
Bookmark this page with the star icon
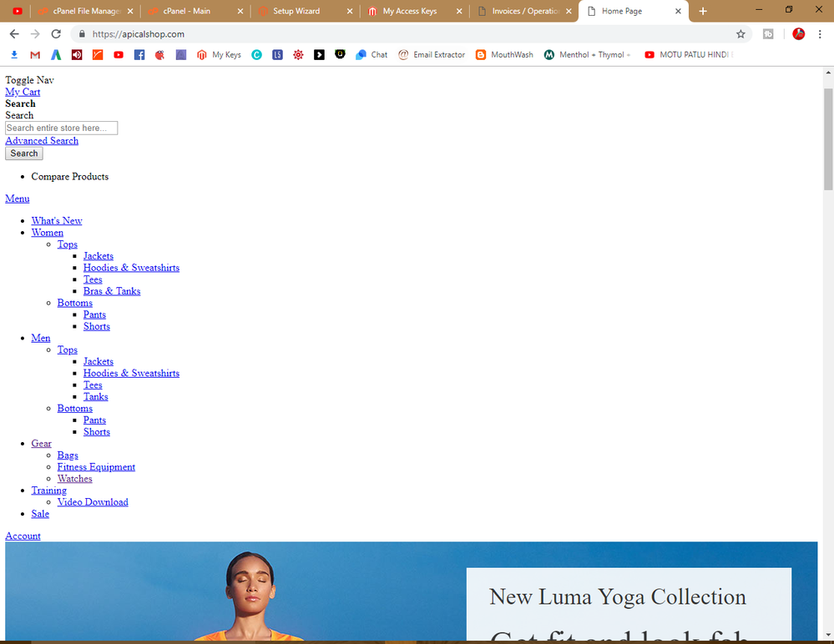(x=740, y=34)
